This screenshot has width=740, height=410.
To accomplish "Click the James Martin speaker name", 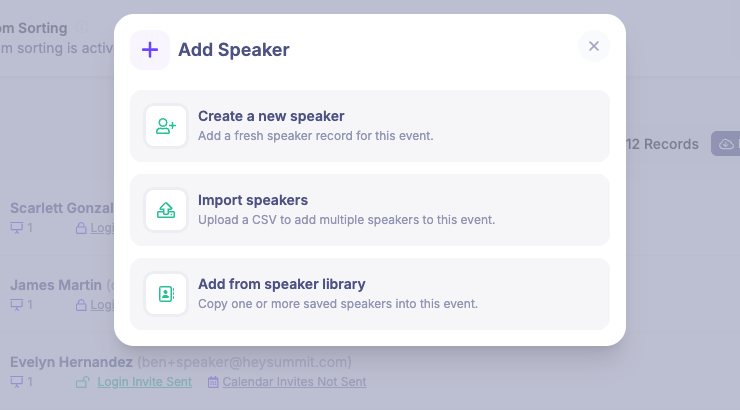I will [56, 285].
